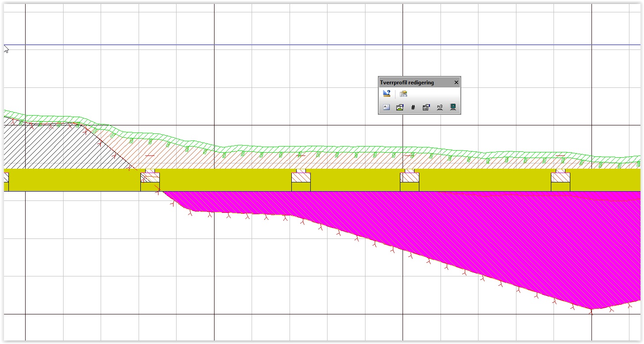The image size is (644, 344).
Task: Close the Tverrprofil redigering toolbar
Action: click(x=456, y=83)
